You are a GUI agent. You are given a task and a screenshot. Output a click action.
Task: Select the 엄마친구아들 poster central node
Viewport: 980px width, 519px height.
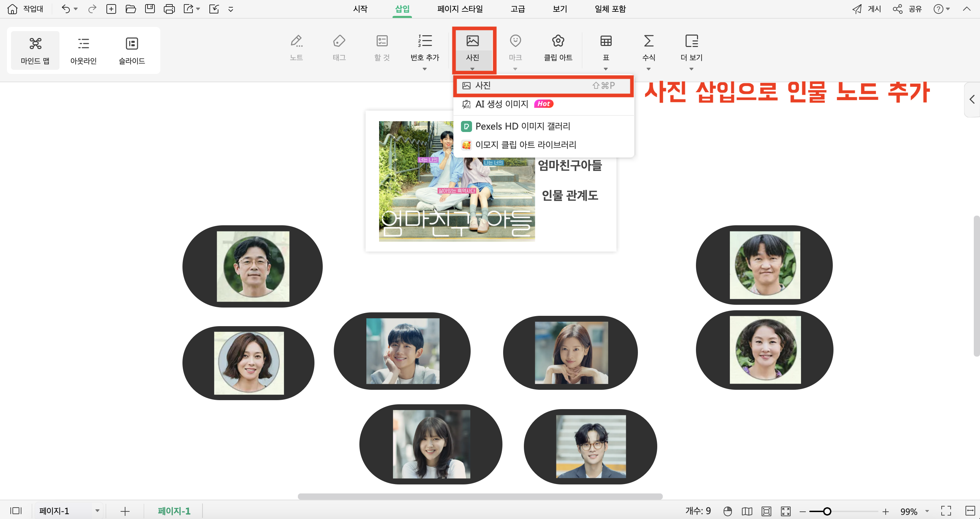491,181
